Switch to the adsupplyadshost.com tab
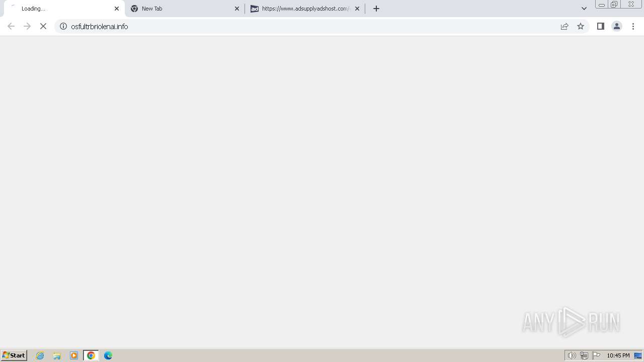The image size is (644, 362). (305, 9)
